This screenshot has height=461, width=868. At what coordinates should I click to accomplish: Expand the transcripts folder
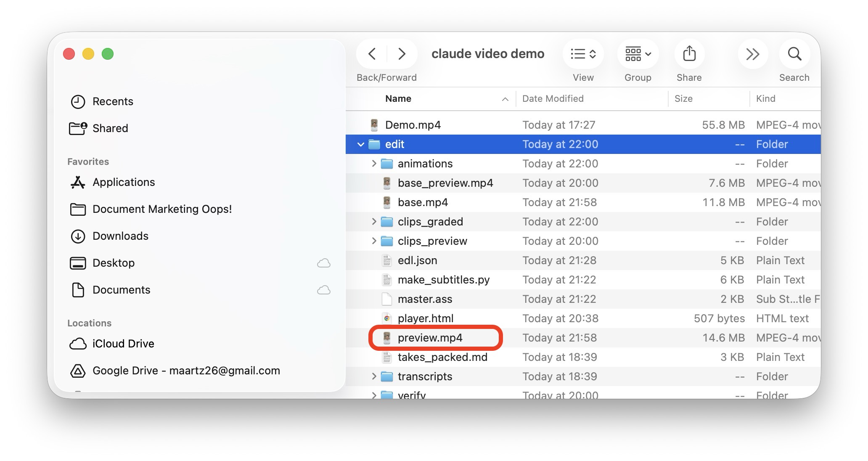coord(373,376)
